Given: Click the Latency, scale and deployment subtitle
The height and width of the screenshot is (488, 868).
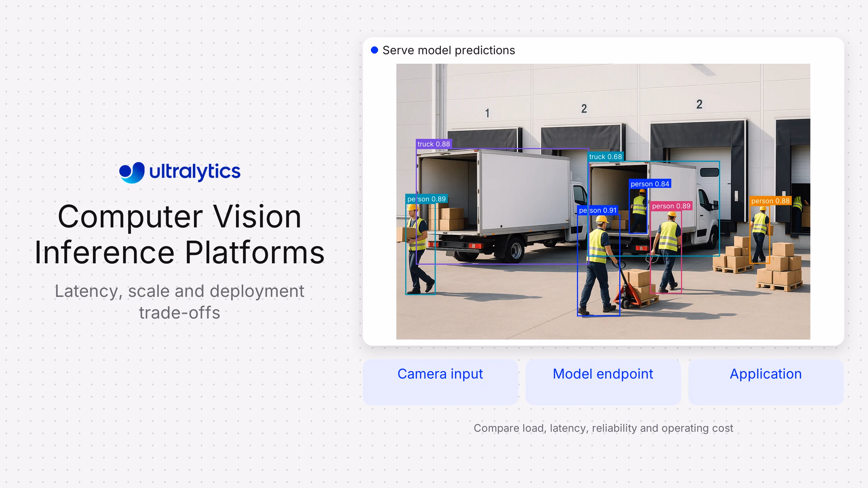Looking at the screenshot, I should [180, 302].
